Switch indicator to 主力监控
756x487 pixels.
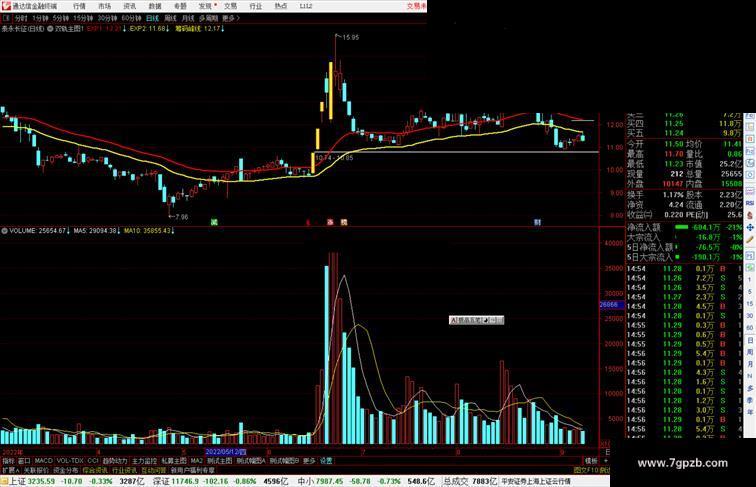(145, 461)
